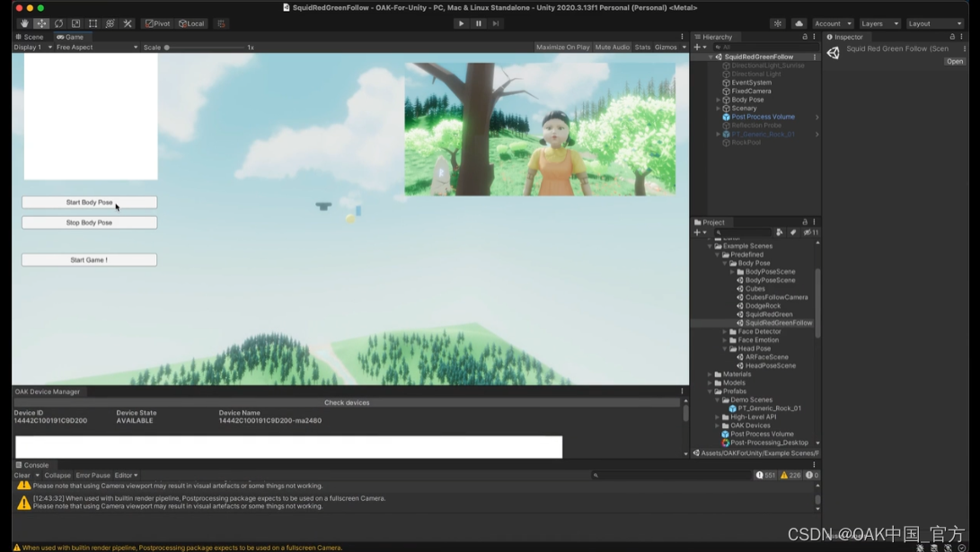Toggle Local handle rotation
Image resolution: width=980 pixels, height=552 pixels.
tap(191, 23)
